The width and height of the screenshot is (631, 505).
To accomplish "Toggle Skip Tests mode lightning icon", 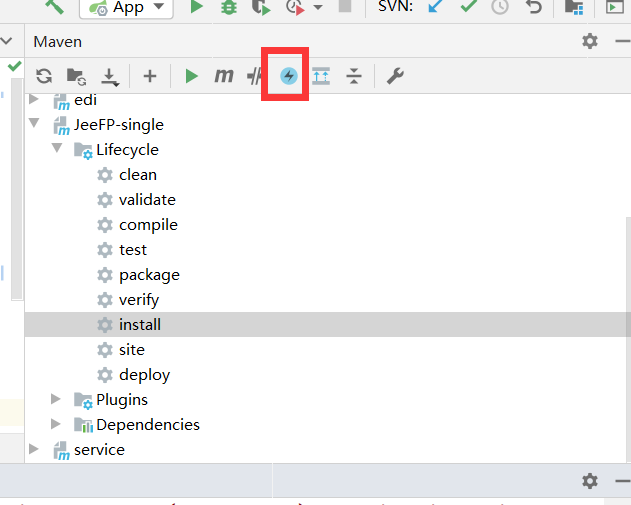I will (x=289, y=76).
